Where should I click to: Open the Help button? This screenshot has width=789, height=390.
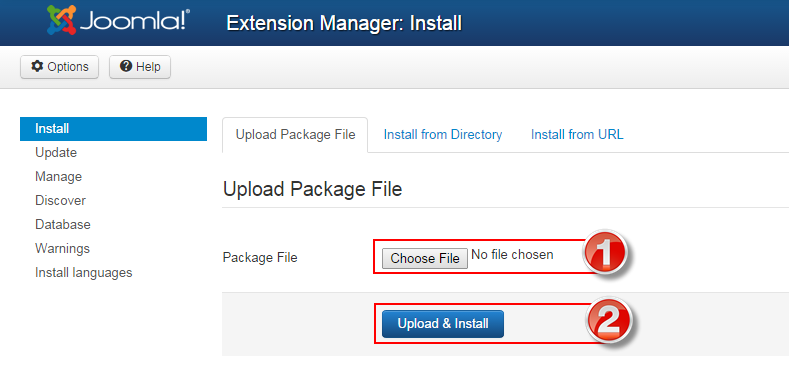pyautogui.click(x=140, y=67)
